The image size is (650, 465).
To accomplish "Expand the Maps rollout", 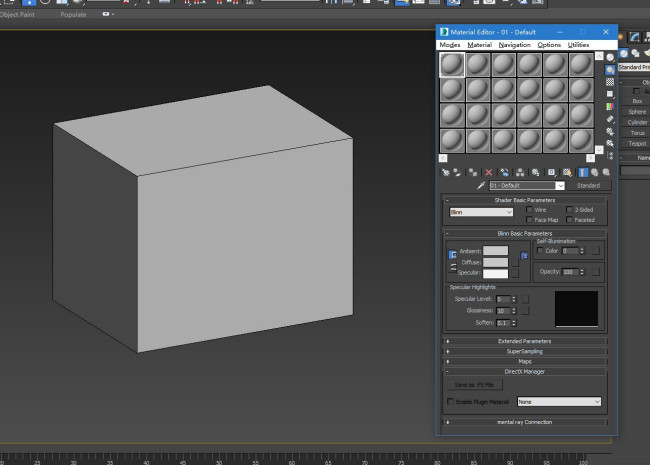I will point(524,361).
